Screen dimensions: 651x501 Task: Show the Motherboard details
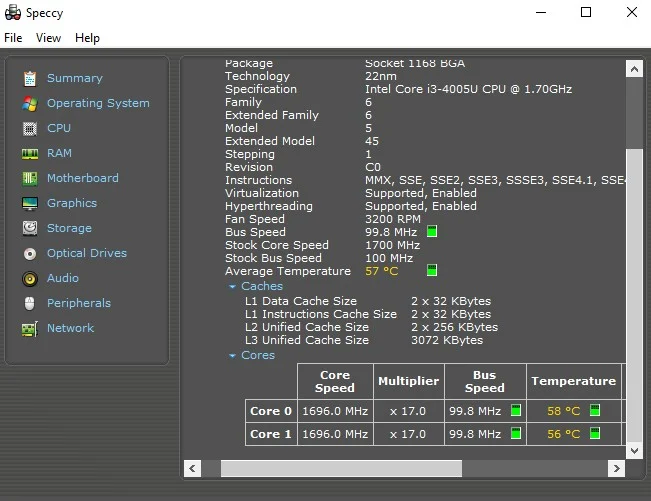point(83,178)
